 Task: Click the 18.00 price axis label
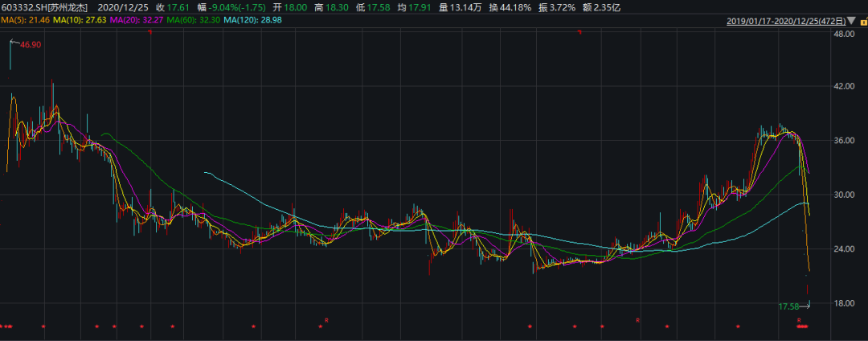(x=844, y=303)
